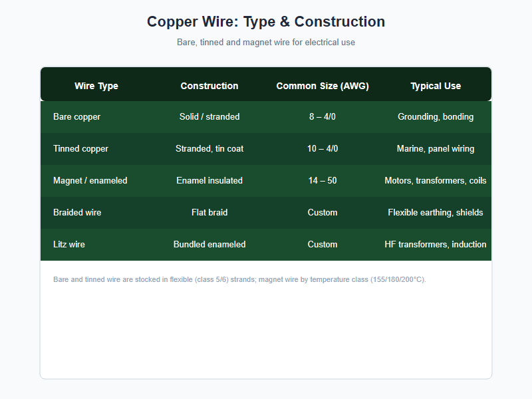Select the 'Solid / stranded' cell
This screenshot has height=399, width=532.
(x=209, y=117)
